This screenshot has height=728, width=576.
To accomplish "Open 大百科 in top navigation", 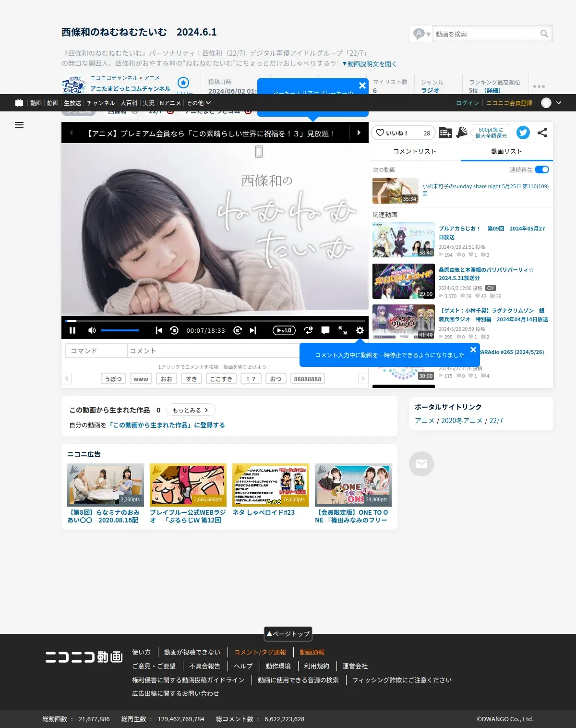I will coord(129,103).
